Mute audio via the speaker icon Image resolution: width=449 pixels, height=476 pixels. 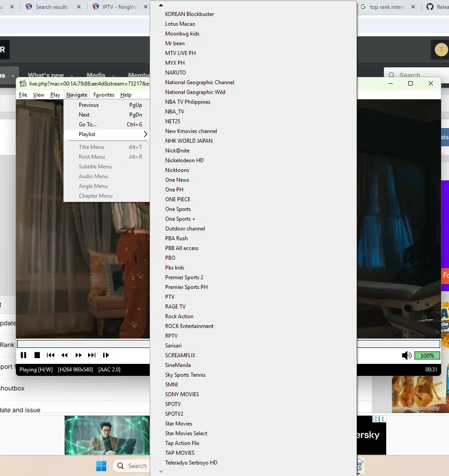[x=406, y=355]
